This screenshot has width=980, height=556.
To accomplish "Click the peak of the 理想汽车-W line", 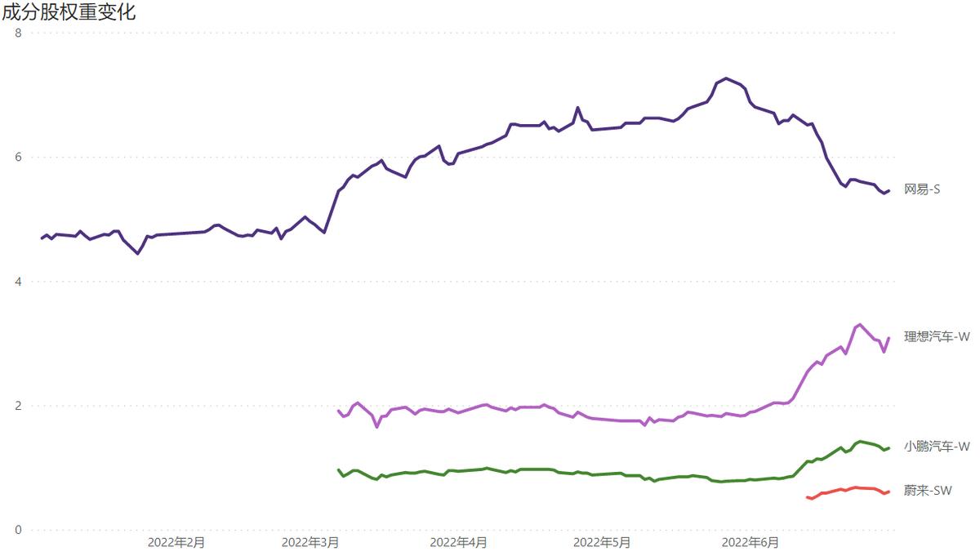I will point(860,324).
